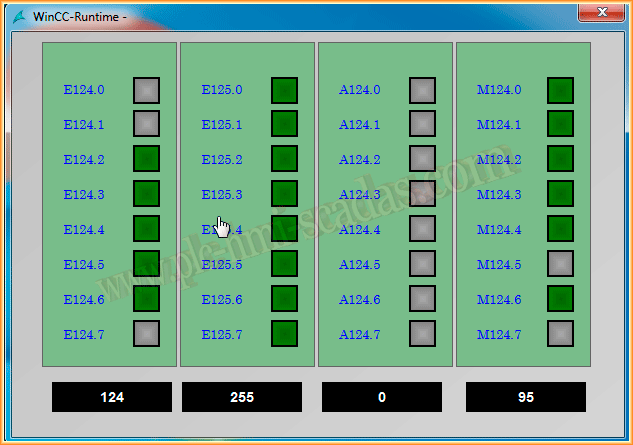Click the output byte field showing 0
The width and height of the screenshot is (633, 445).
[x=382, y=397]
